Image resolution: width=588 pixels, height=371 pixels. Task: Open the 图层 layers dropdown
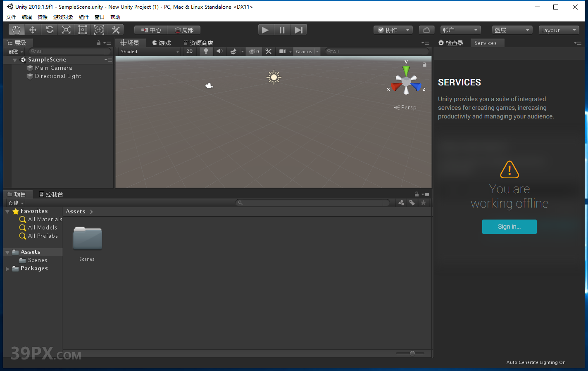click(512, 30)
